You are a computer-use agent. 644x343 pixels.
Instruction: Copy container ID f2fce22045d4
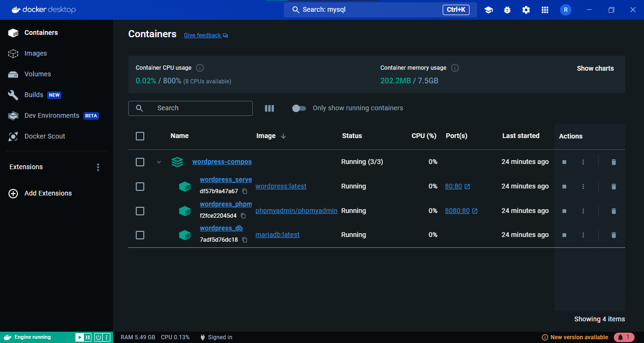click(243, 216)
